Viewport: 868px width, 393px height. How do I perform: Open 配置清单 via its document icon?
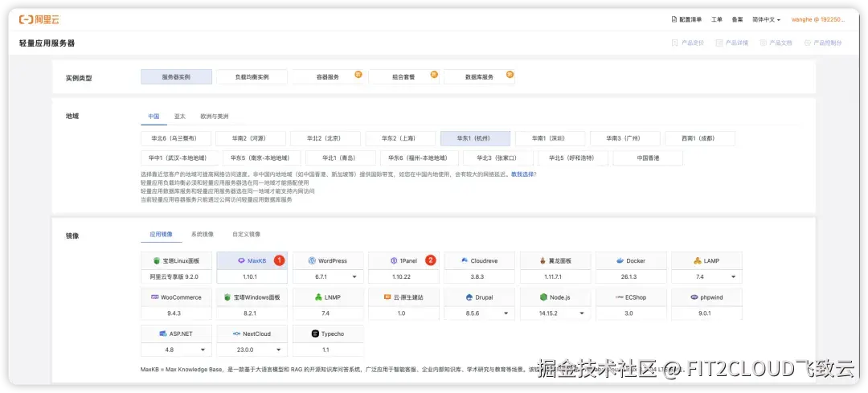click(x=674, y=19)
